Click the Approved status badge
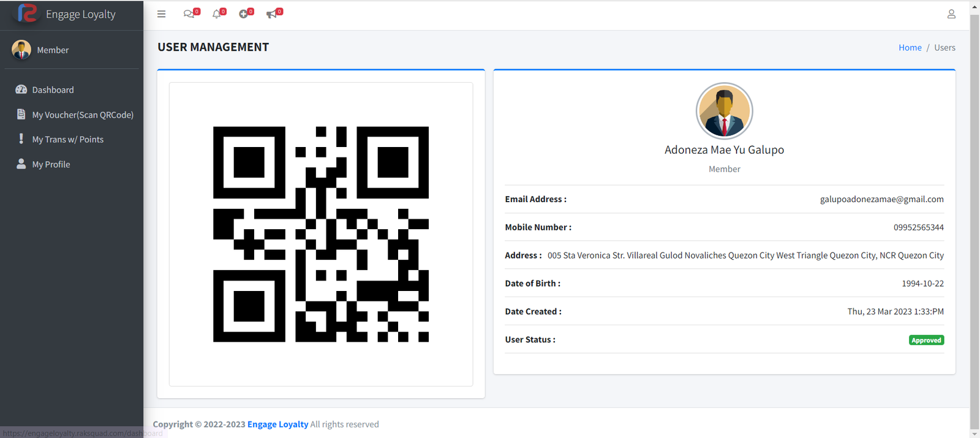980x438 pixels. [x=926, y=340]
